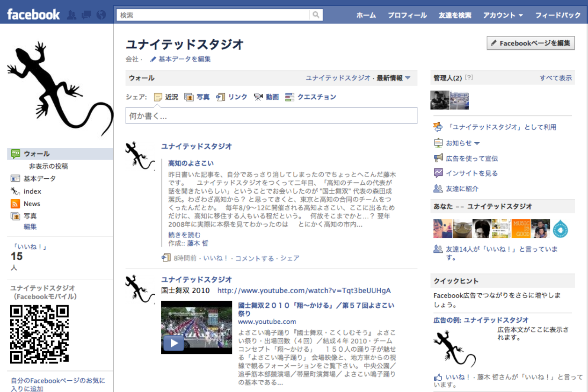Image resolution: width=588 pixels, height=392 pixels.
Task: Open the messages icon in header
Action: [86, 15]
